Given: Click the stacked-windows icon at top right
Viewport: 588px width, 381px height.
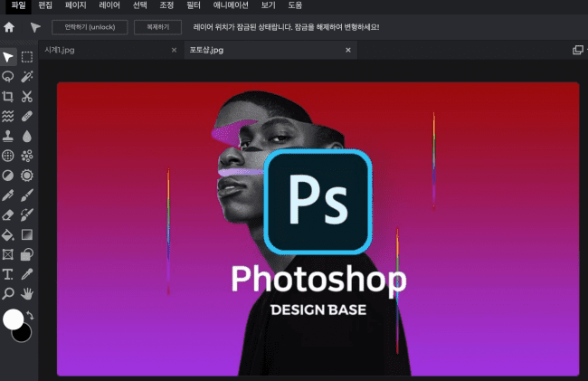Looking at the screenshot, I should coord(578,50).
